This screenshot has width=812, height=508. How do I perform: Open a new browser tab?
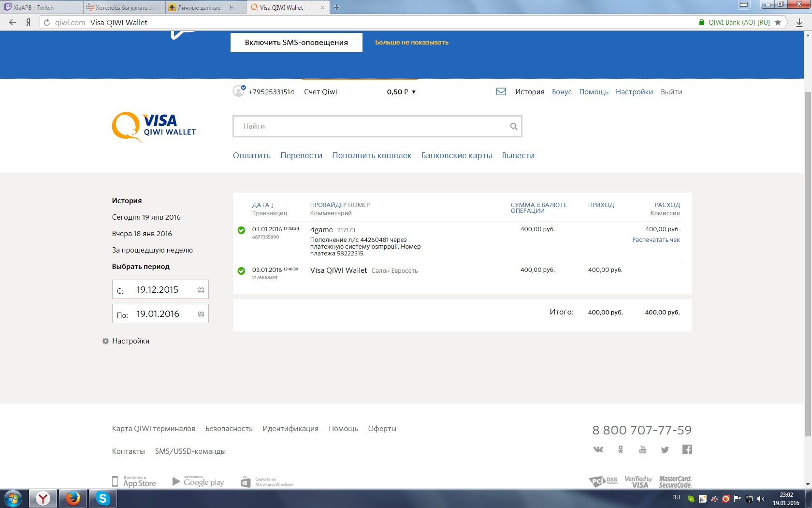336,7
